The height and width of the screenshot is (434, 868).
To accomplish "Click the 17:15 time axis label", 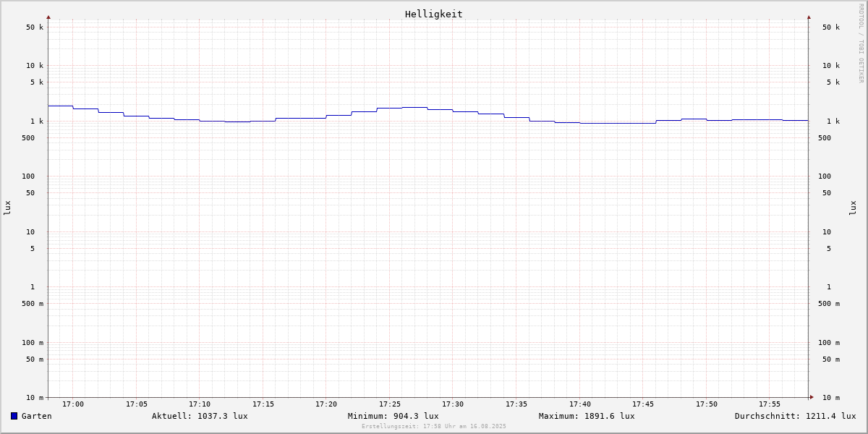I will (263, 404).
